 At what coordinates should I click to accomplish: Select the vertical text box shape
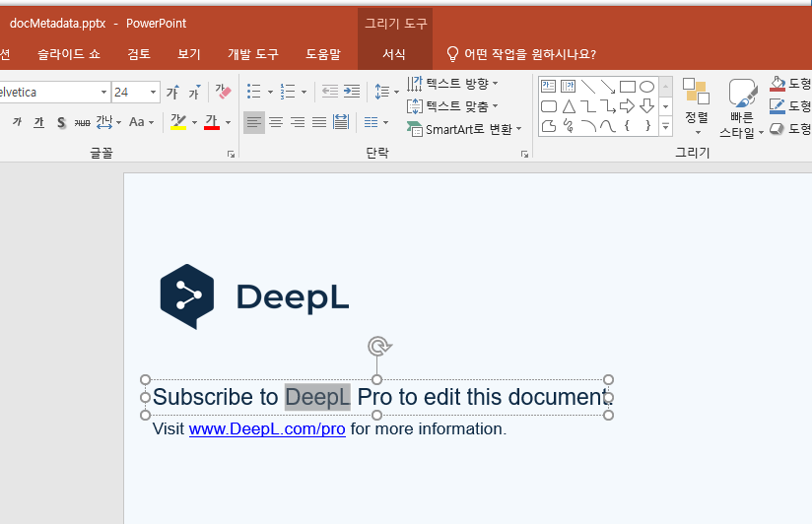568,87
